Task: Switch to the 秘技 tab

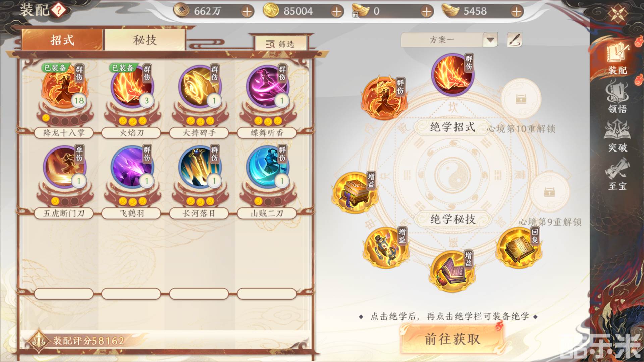Action: 145,40
